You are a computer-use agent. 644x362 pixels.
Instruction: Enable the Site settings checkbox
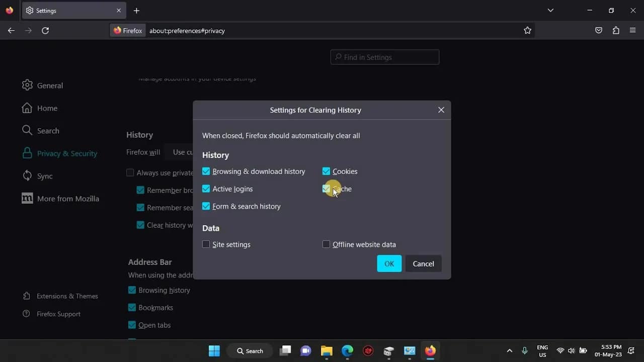[206, 244]
